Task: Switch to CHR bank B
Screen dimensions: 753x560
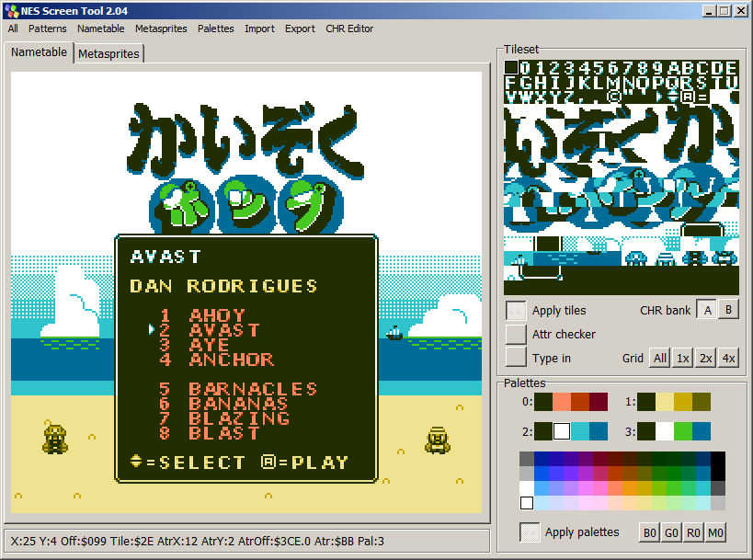Action: tap(727, 310)
